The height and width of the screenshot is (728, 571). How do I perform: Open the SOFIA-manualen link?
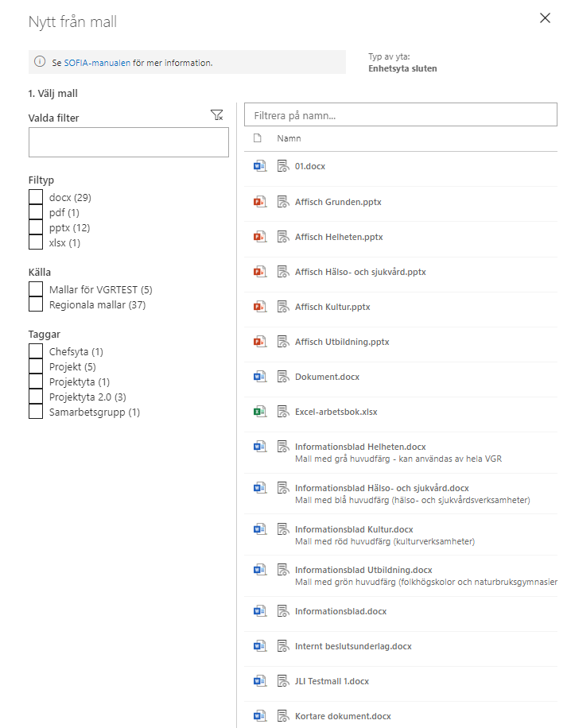(x=97, y=62)
